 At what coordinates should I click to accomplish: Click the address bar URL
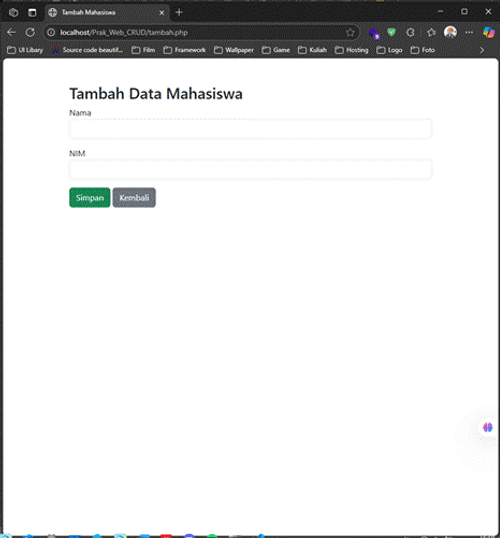[124, 33]
